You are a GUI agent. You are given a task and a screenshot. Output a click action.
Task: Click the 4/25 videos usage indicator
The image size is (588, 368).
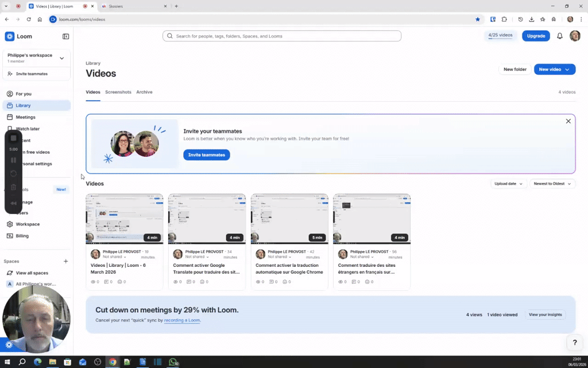500,36
